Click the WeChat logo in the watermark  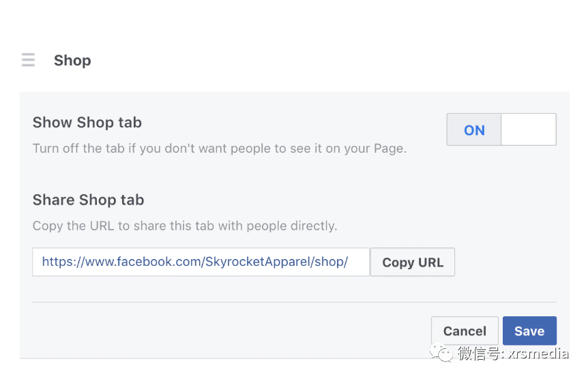443,353
